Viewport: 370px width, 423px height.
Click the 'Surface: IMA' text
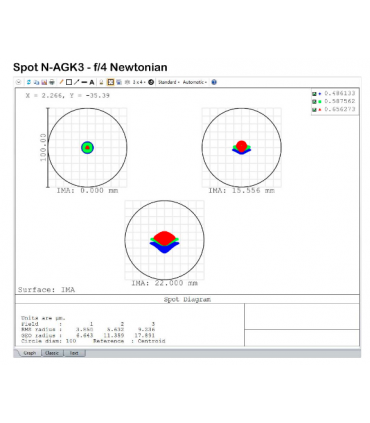[x=46, y=290]
